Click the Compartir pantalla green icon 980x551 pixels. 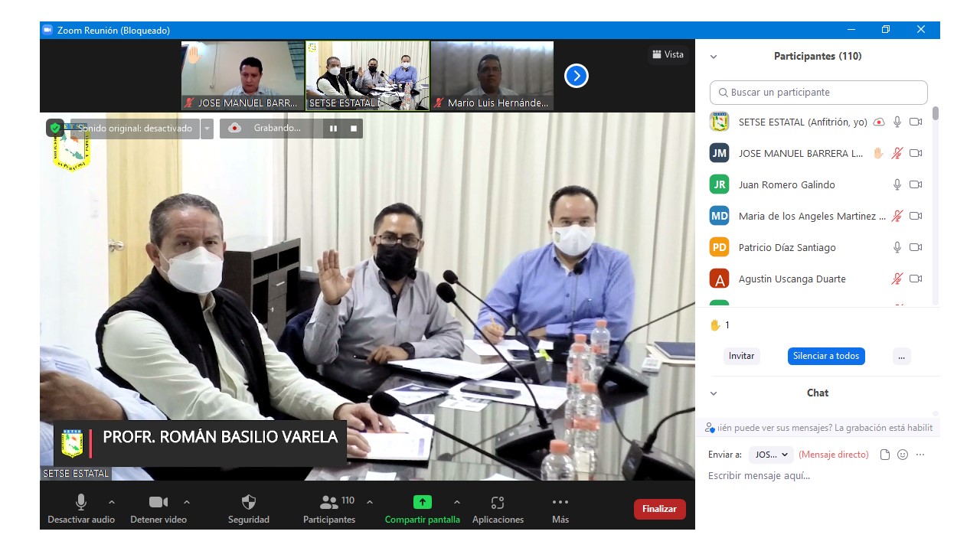point(422,503)
